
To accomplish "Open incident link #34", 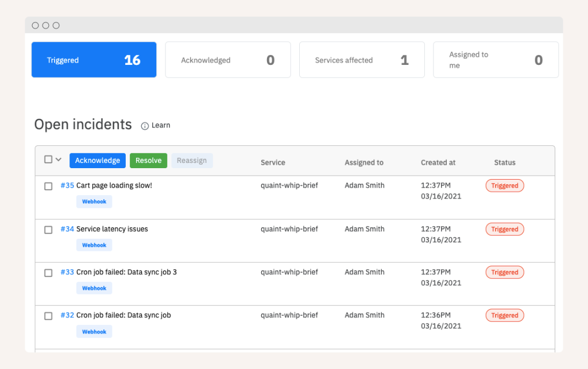I will coord(67,229).
